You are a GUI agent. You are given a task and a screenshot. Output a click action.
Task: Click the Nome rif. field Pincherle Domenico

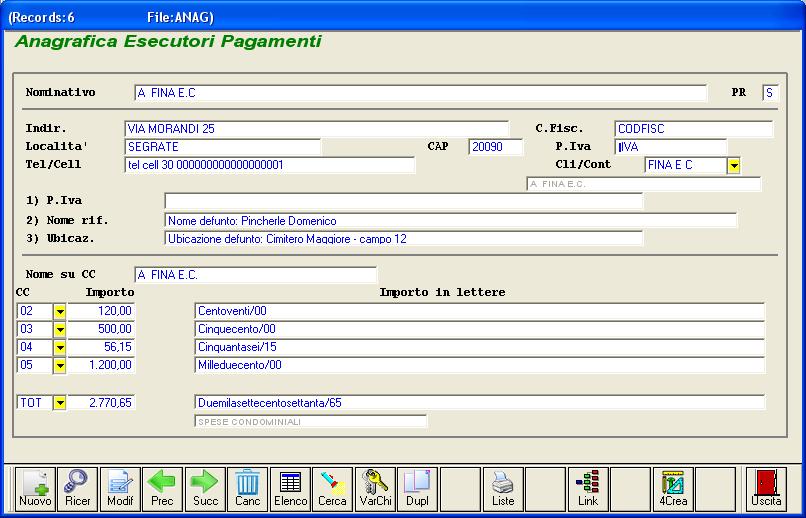point(450,221)
